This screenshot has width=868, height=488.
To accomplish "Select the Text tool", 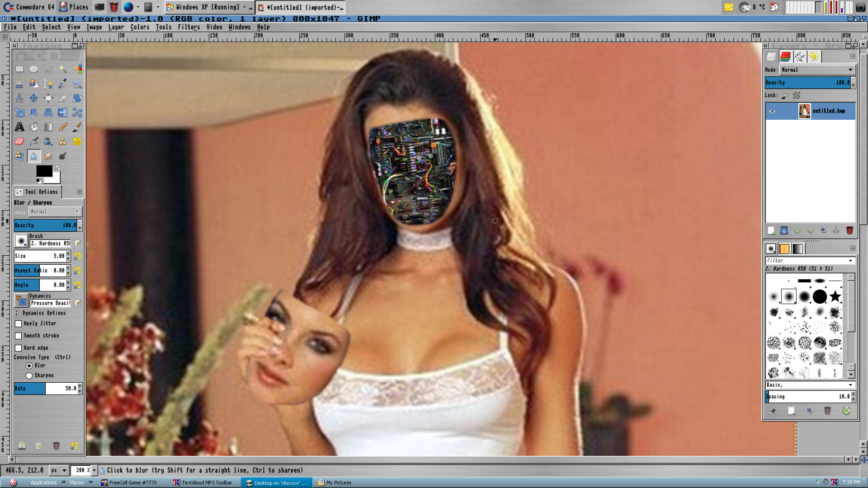I will point(19,127).
